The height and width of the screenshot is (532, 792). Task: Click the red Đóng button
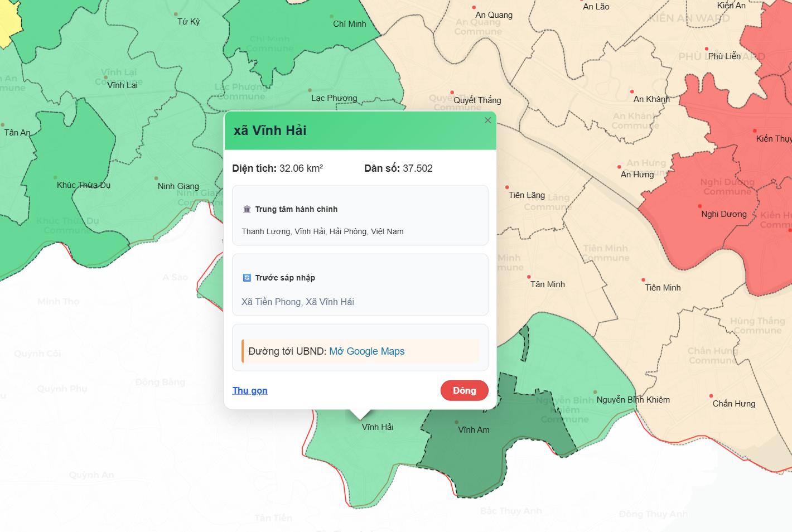[464, 390]
